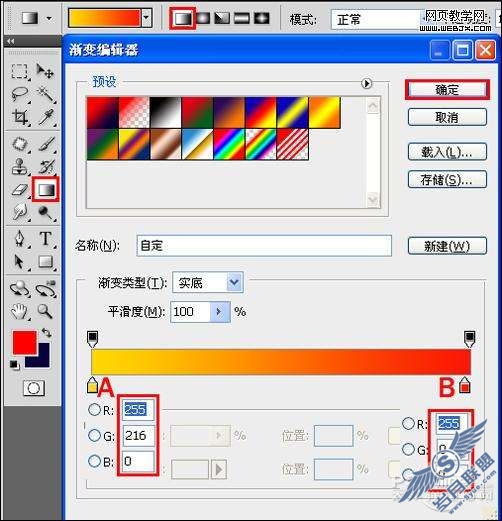Select the Lasso tool

[x=19, y=94]
